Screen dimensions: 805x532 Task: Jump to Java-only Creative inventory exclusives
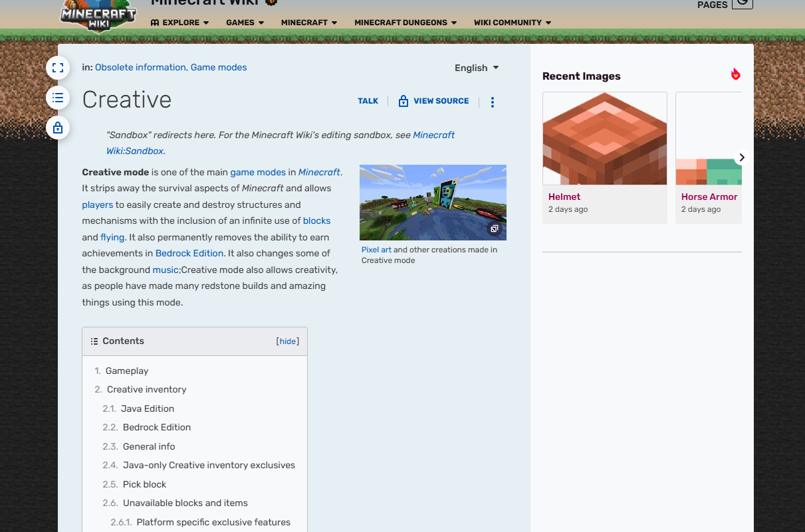click(209, 465)
